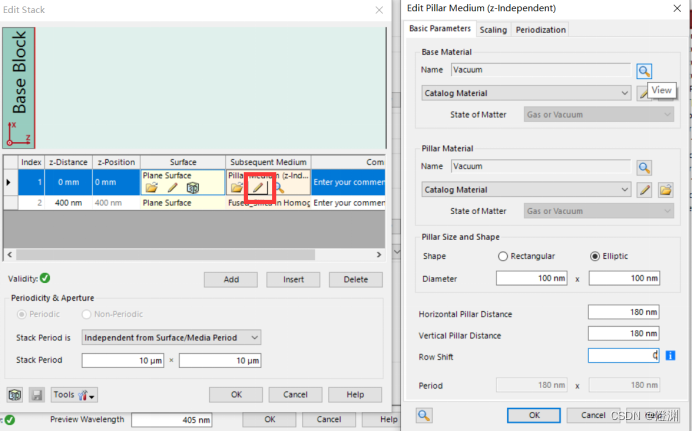Viewport: 693px width, 431px height.
Task: Focus the Pillar Material Name field
Action: pyautogui.click(x=541, y=166)
